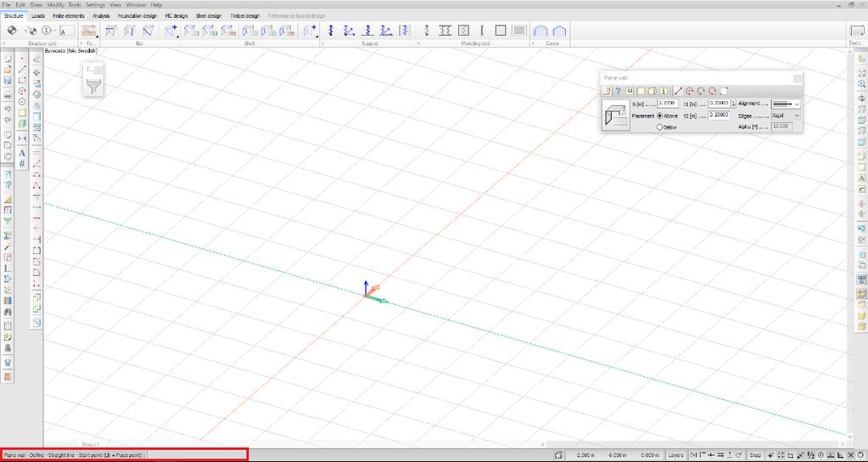The height and width of the screenshot is (462, 868).
Task: Switch to the RC design tab
Action: 176,16
